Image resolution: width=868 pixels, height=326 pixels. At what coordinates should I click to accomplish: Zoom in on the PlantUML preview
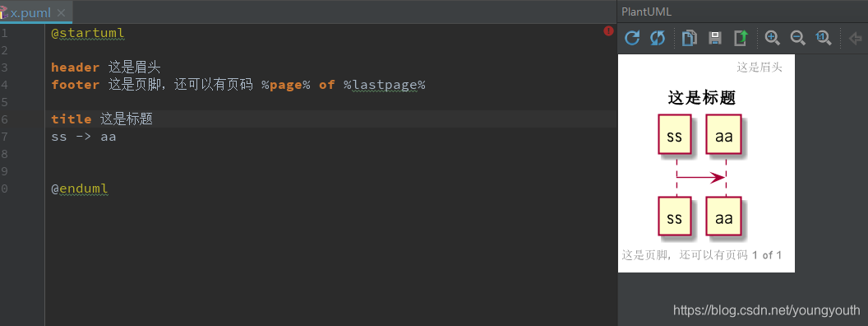[x=772, y=38]
